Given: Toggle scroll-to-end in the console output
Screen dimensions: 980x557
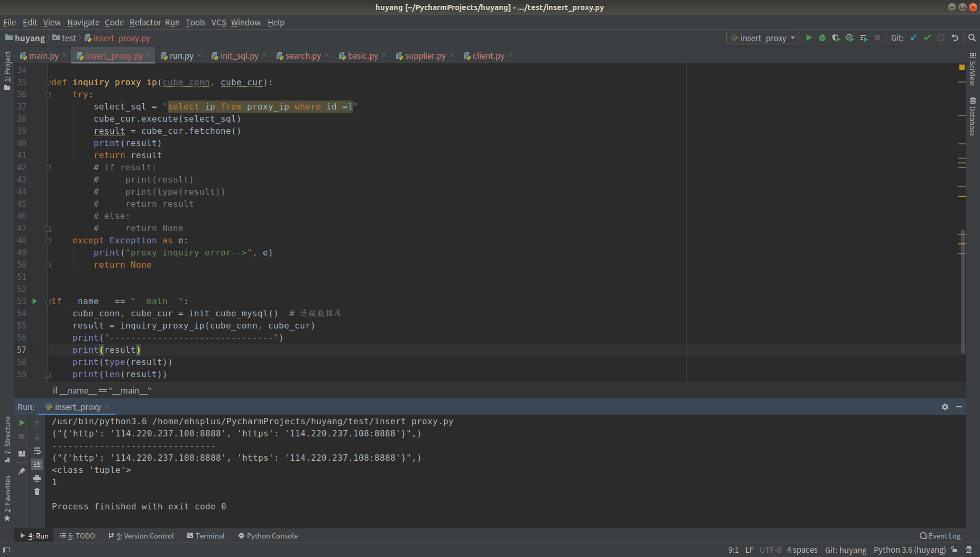Looking at the screenshot, I should pos(37,464).
